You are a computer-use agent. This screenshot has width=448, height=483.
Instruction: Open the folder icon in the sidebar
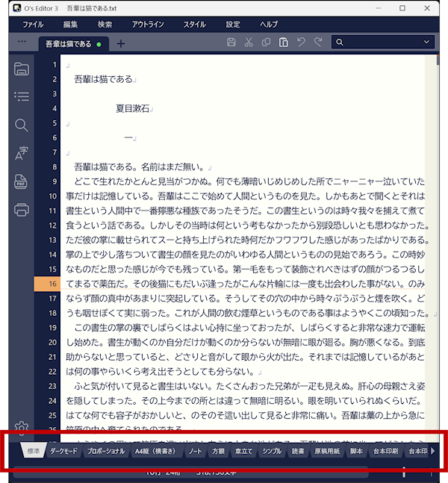(x=21, y=69)
